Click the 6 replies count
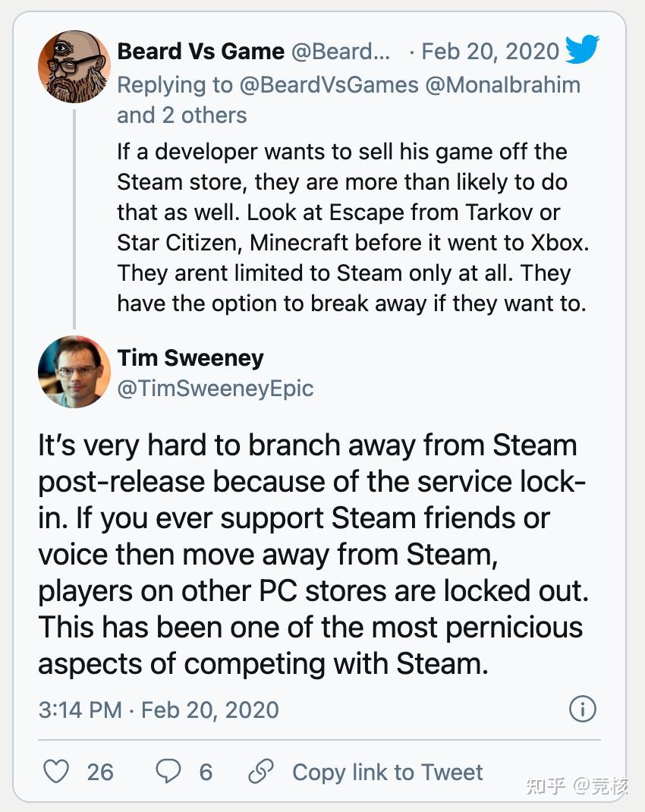The image size is (645, 812). point(206,772)
